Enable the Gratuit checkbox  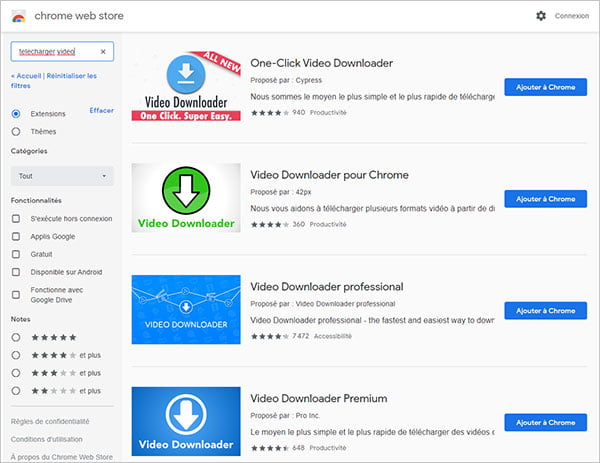pyautogui.click(x=16, y=253)
